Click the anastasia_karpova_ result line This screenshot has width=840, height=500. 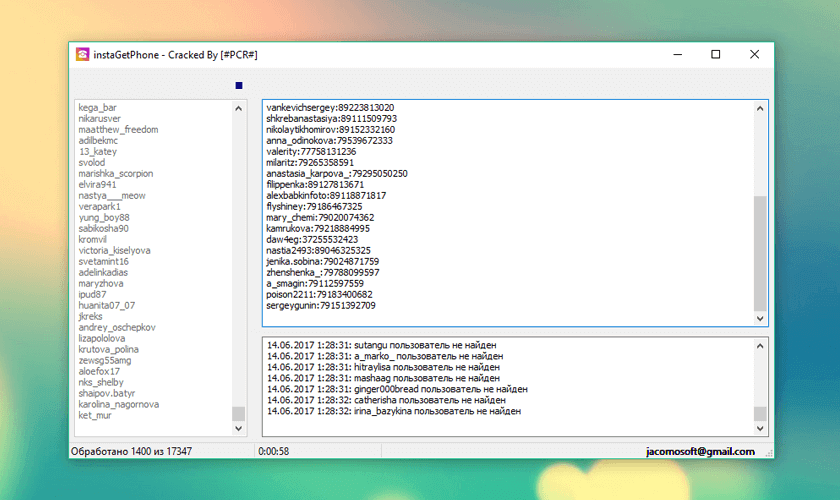[x=337, y=174]
